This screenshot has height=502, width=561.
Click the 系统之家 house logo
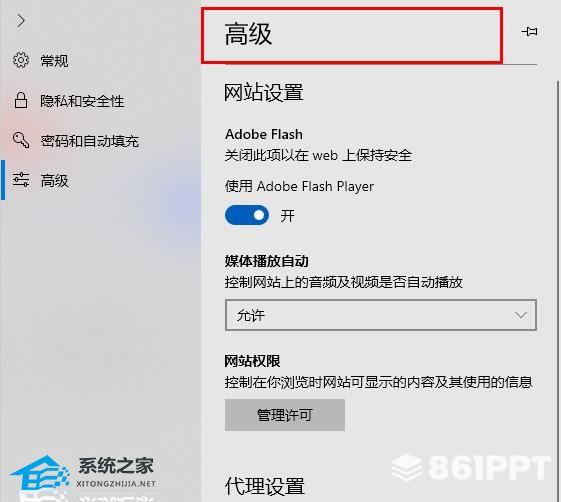click(40, 472)
